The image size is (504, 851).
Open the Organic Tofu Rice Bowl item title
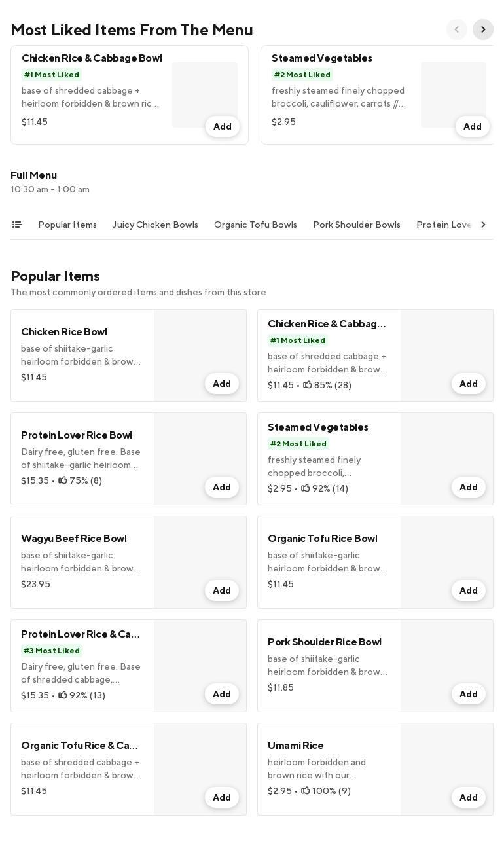pos(322,539)
